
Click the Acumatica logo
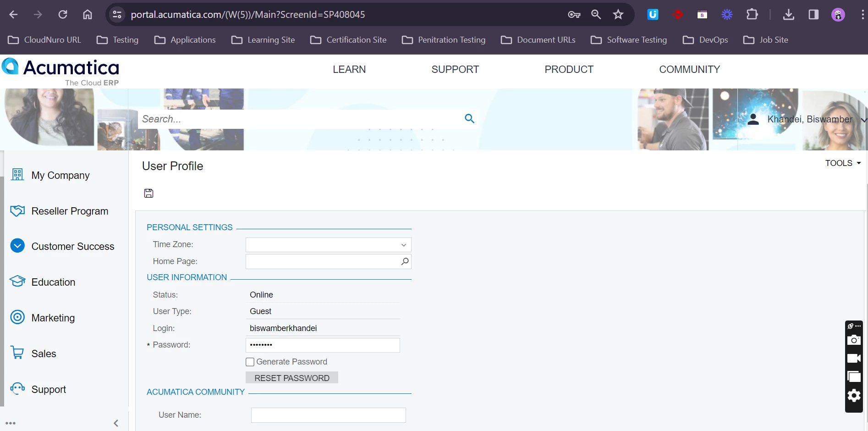(61, 72)
